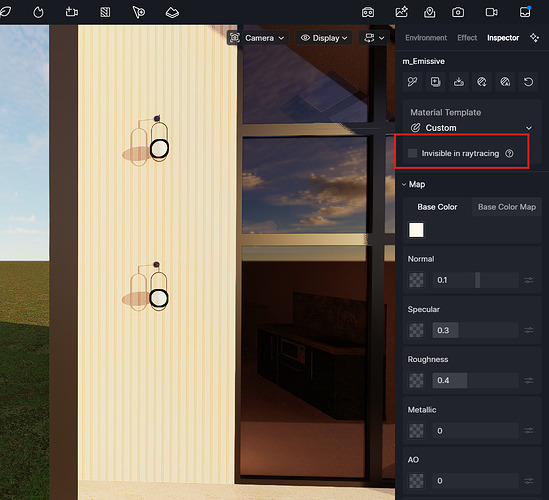
Task: Open the VR headset mode icon
Action: coord(368,13)
